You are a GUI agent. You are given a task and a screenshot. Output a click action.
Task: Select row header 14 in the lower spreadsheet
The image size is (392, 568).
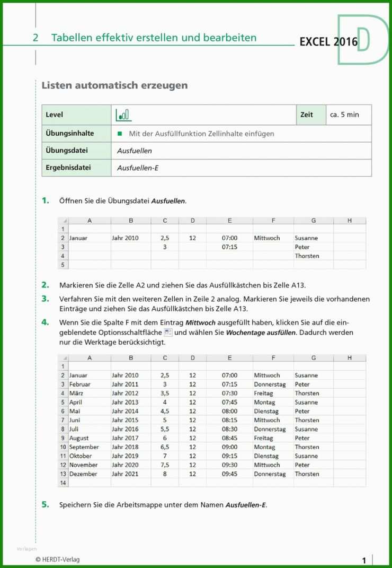pyautogui.click(x=63, y=483)
